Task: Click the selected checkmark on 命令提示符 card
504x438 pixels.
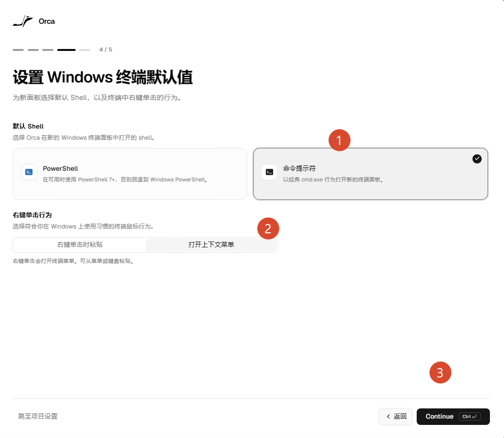Action: tap(477, 159)
